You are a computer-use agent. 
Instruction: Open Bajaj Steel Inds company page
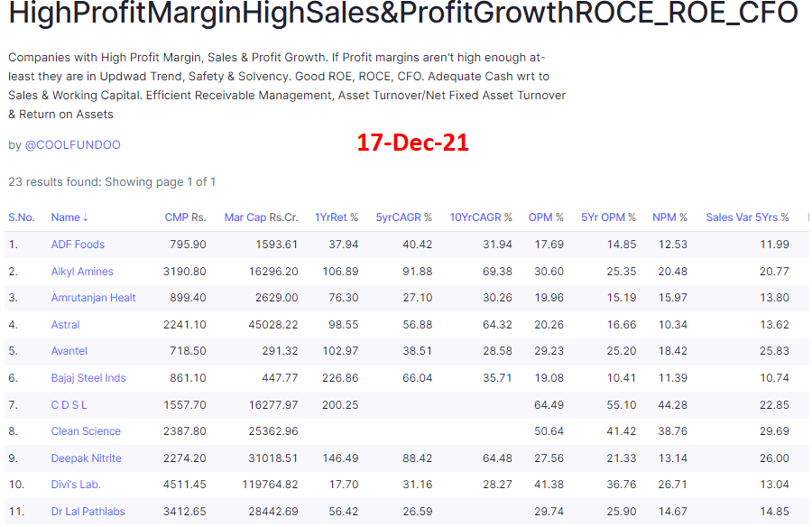[x=88, y=378]
